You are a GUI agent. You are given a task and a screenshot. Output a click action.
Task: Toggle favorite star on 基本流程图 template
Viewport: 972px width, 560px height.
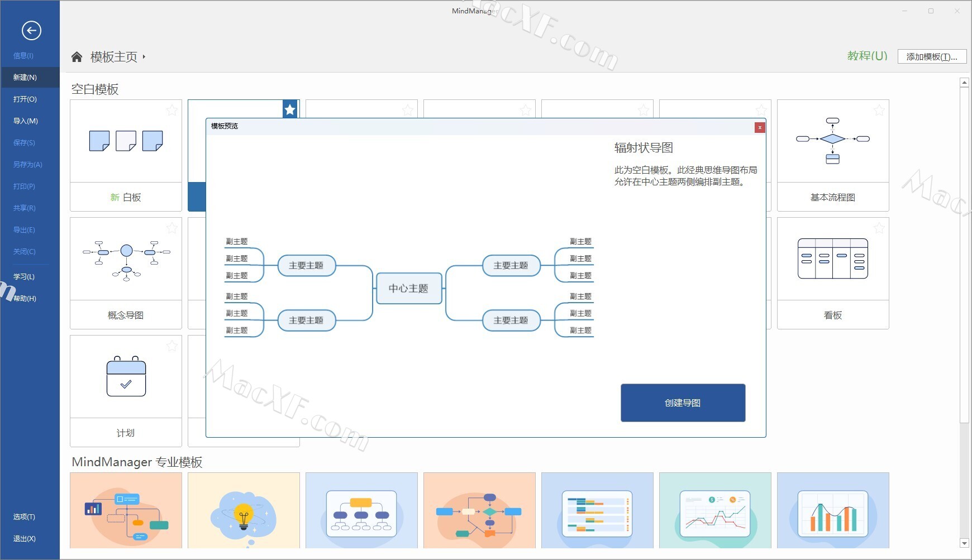(879, 110)
